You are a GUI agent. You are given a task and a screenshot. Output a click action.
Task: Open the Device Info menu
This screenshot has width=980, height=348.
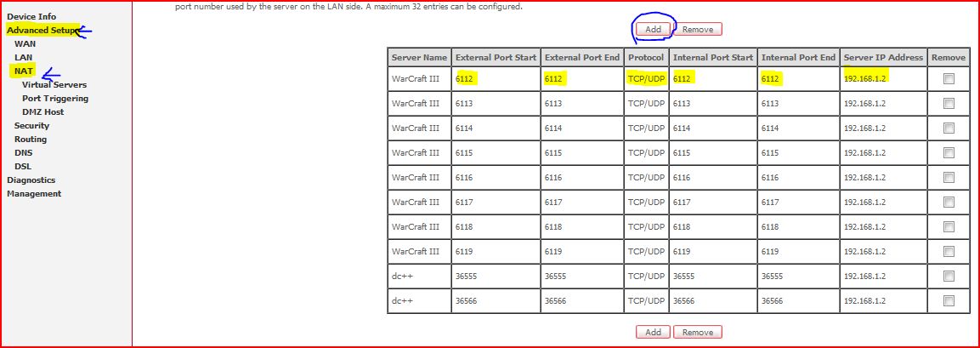31,17
